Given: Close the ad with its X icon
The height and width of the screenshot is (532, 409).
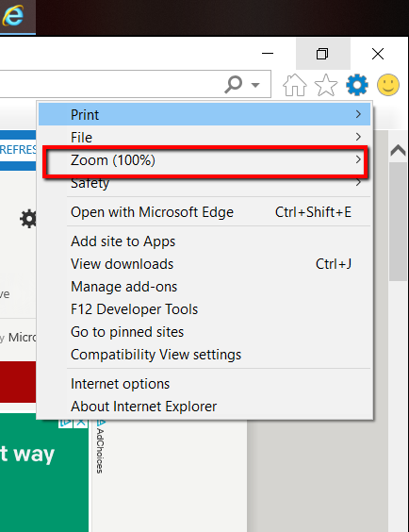Looking at the screenshot, I should pos(81,424).
